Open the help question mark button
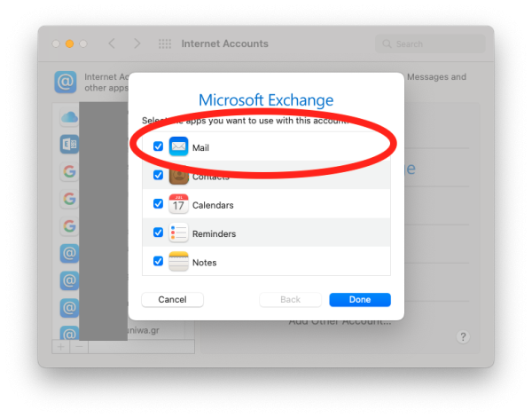 coord(463,337)
